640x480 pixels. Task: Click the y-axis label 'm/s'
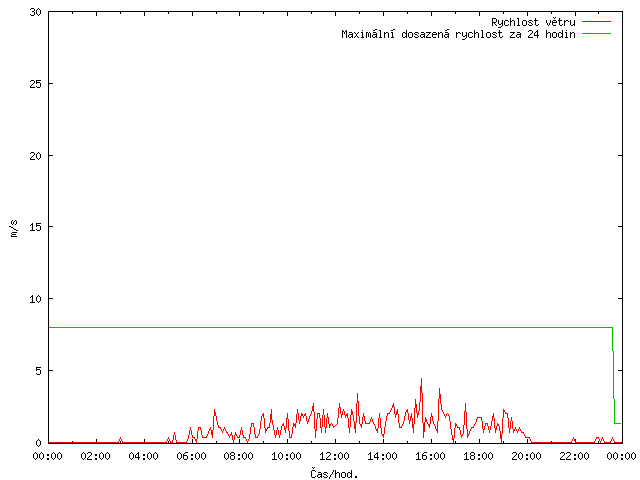(14, 228)
